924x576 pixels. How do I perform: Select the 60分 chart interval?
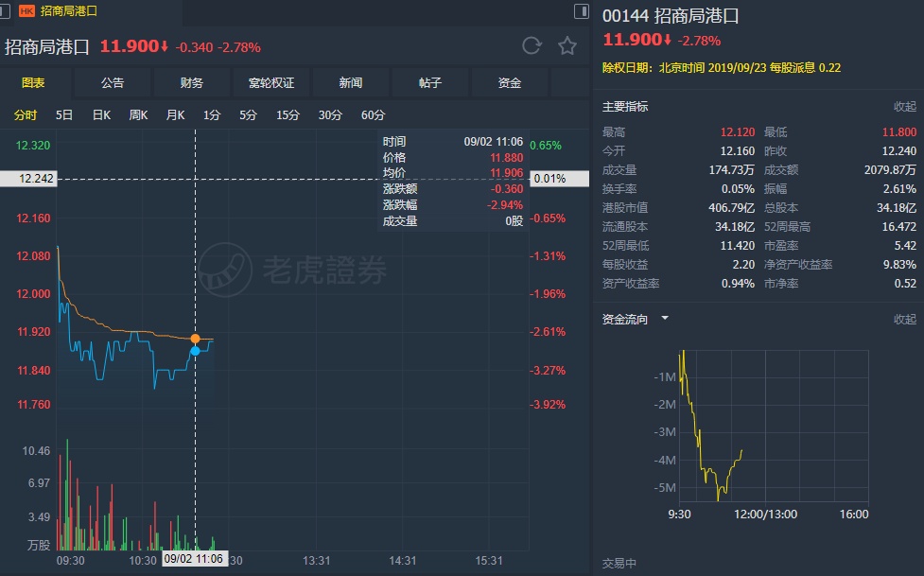tap(373, 115)
